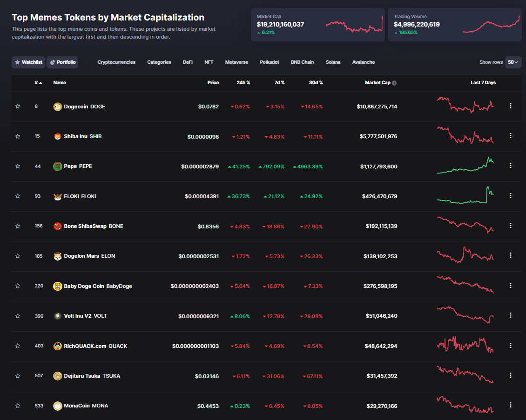Open Pepe's green last 7 days sparkline
The image size is (526, 420).
(x=465, y=165)
